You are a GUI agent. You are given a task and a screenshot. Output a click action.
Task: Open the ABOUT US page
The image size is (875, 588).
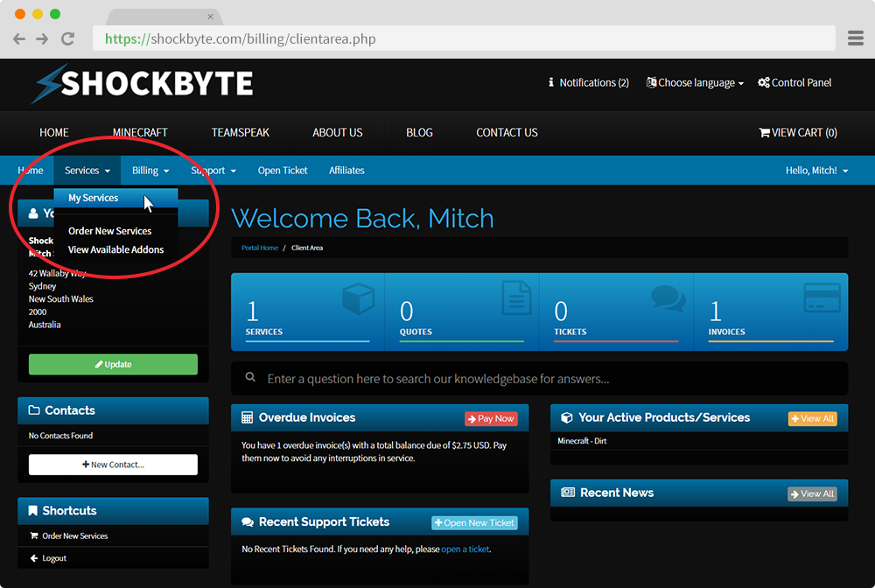(338, 133)
